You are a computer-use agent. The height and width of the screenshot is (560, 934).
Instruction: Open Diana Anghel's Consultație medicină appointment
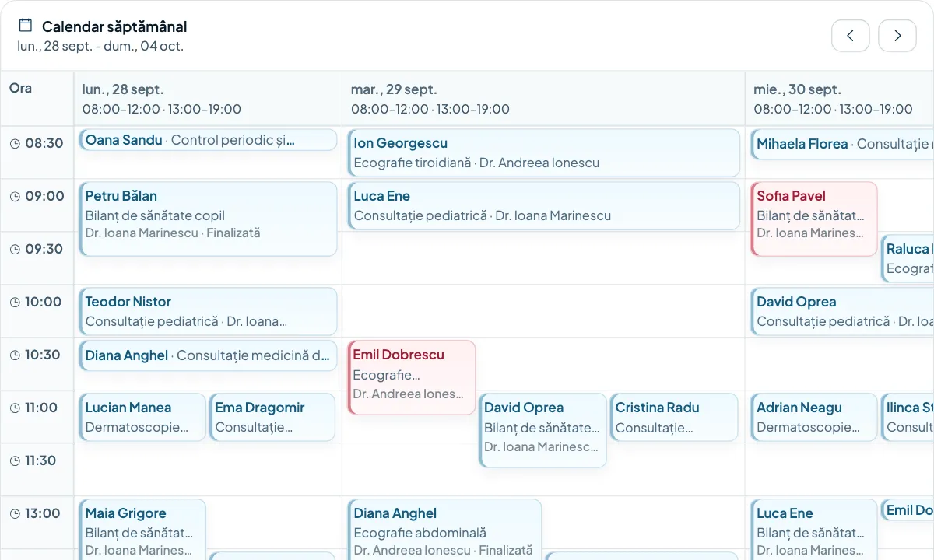pos(209,355)
